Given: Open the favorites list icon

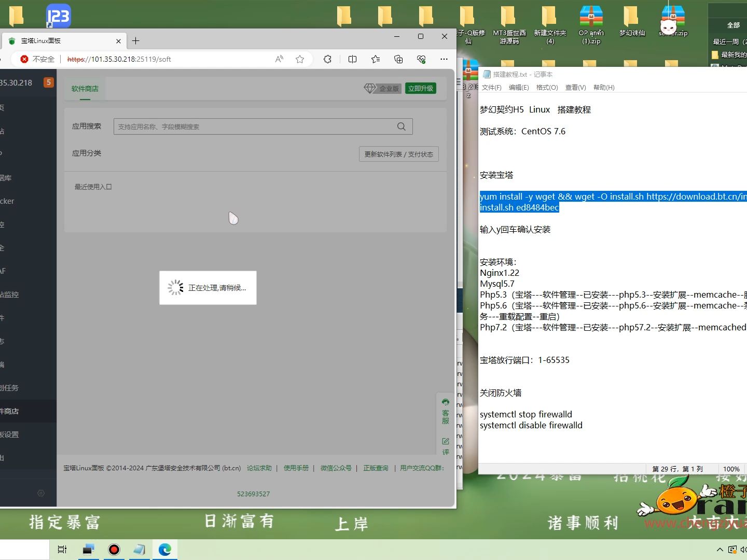Looking at the screenshot, I should (376, 59).
